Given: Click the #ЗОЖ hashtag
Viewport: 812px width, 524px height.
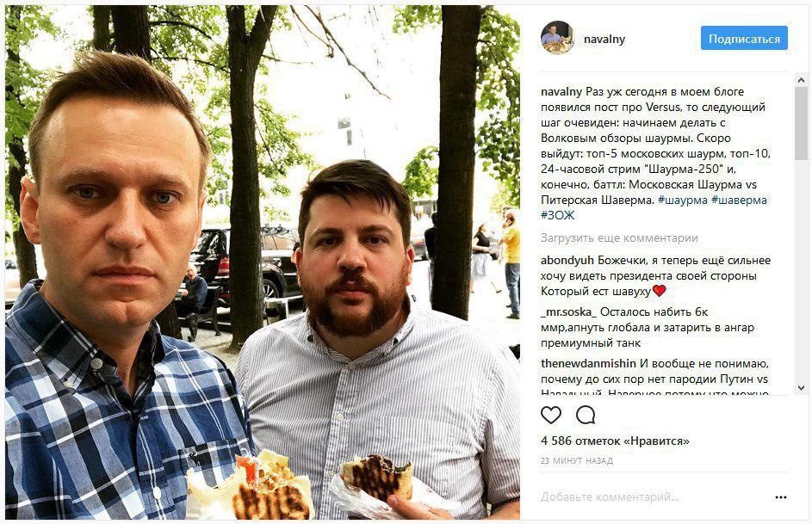Looking at the screenshot, I should pos(557,214).
